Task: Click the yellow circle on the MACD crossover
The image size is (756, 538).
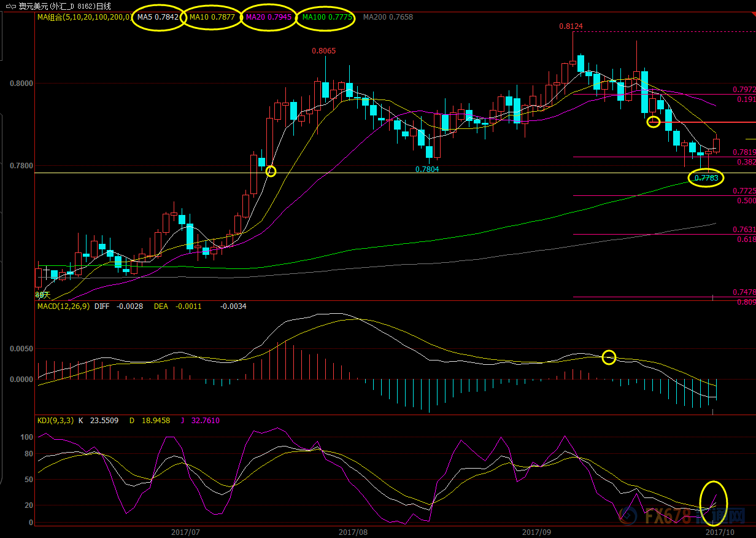Action: click(x=609, y=357)
